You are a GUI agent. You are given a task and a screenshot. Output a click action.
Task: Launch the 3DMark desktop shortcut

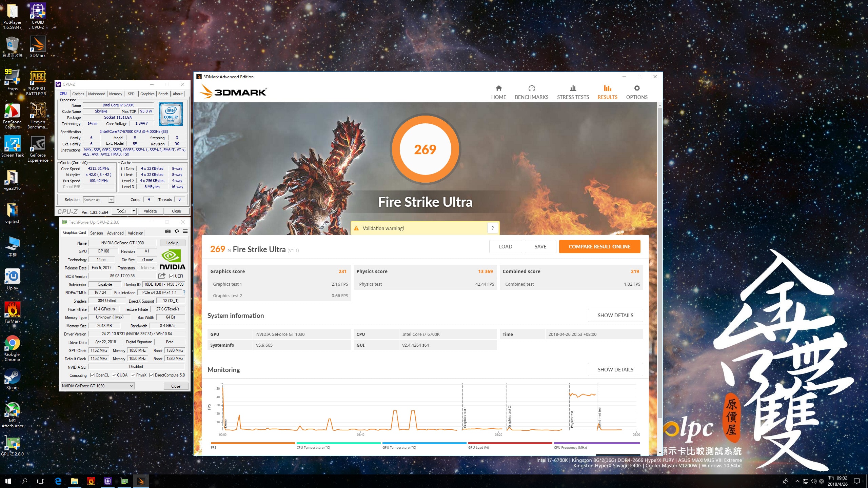coord(38,47)
